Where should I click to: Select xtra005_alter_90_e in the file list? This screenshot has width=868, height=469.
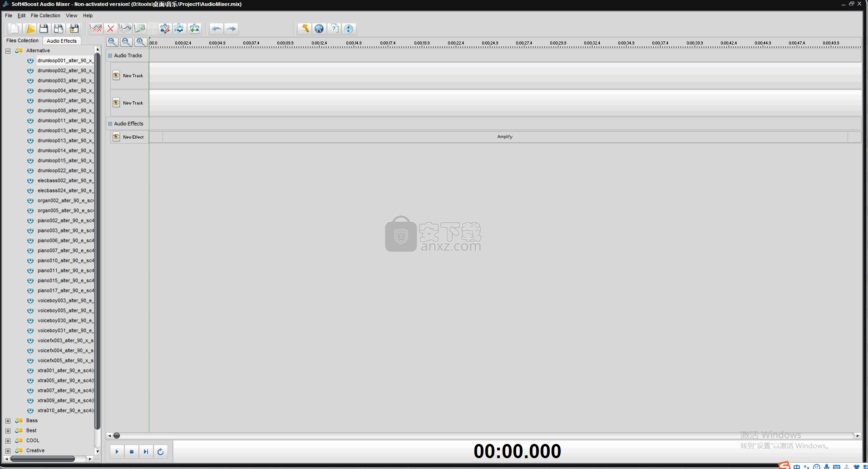point(65,381)
